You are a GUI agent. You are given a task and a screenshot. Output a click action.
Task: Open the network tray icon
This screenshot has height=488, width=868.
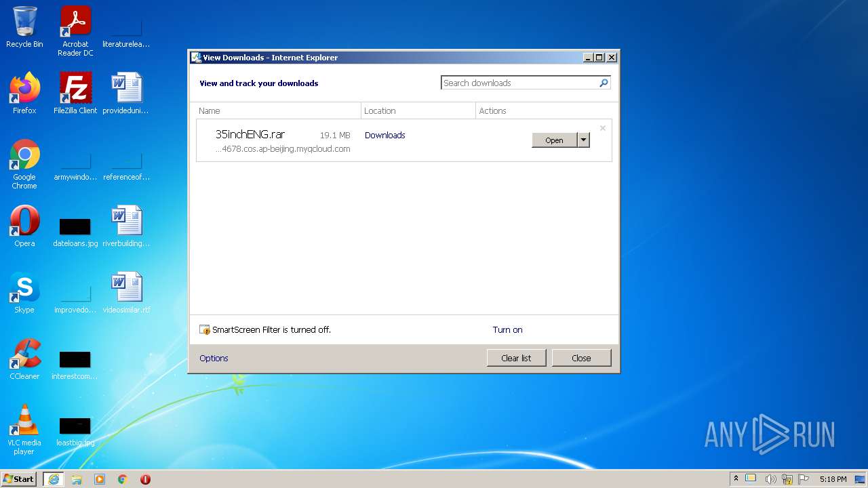pos(787,479)
